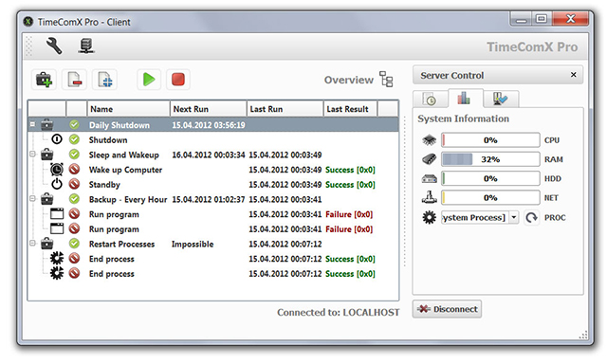Image resolution: width=607 pixels, height=364 pixels.
Task: Collapse the Restart Processes group
Action: coord(33,244)
